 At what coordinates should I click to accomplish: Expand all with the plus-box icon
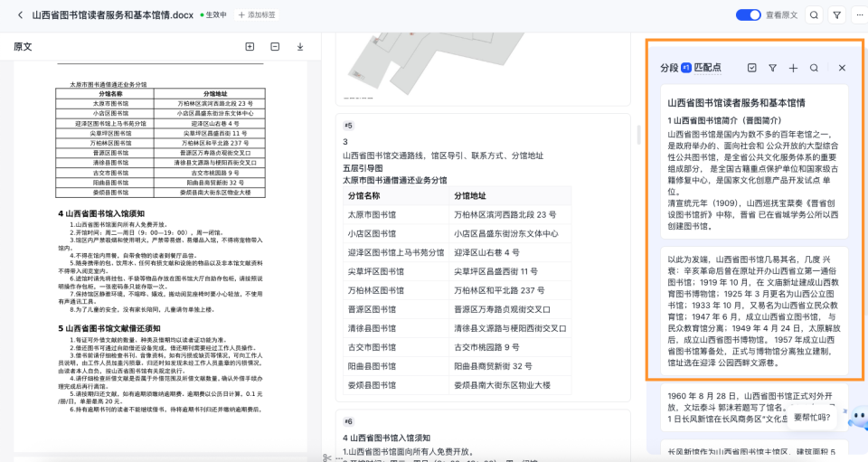pos(250,46)
